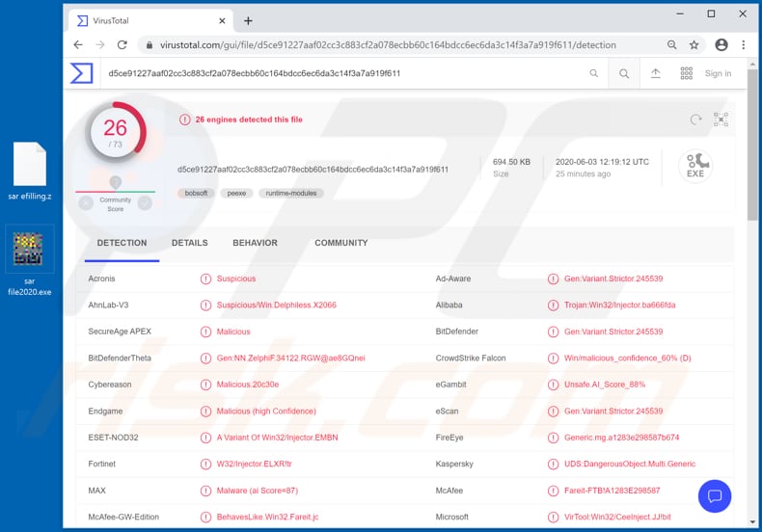Click community score upvote check icon
The height and width of the screenshot is (532, 762).
coord(145,203)
